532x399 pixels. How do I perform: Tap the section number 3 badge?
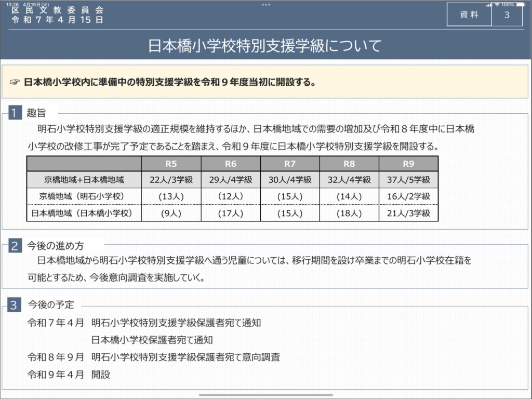click(14, 304)
